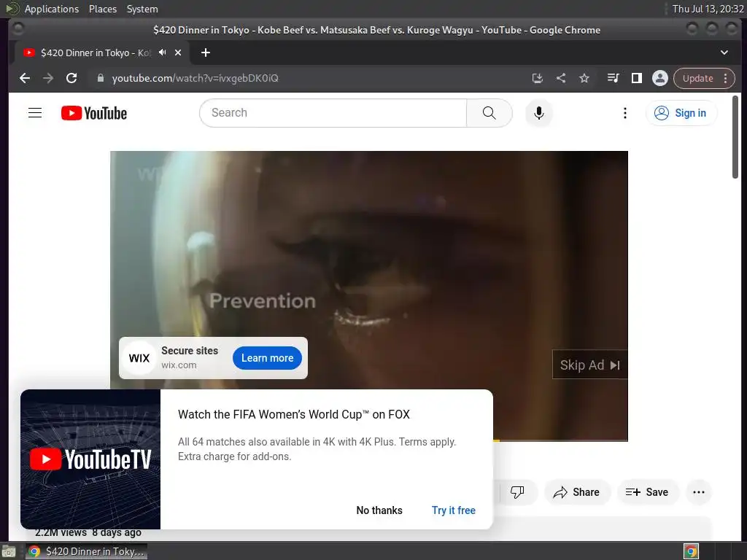Toggle Chrome side panel icon
This screenshot has width=747, height=560.
click(x=636, y=78)
